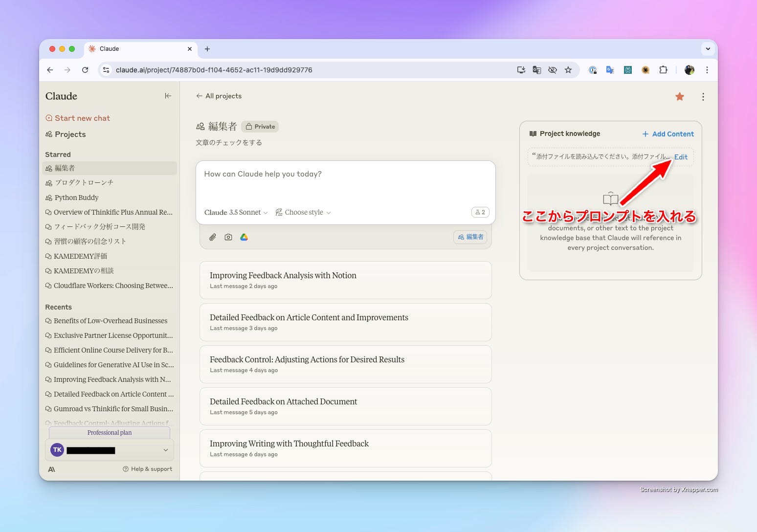757x532 pixels.
Task: Open recent chat Efficient Online Course Delivery
Action: click(x=110, y=350)
